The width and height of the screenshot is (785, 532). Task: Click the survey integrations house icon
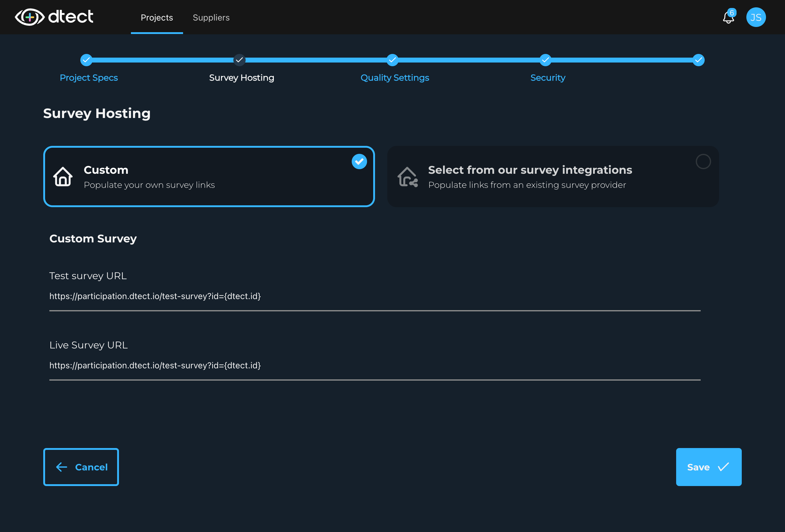pyautogui.click(x=408, y=177)
